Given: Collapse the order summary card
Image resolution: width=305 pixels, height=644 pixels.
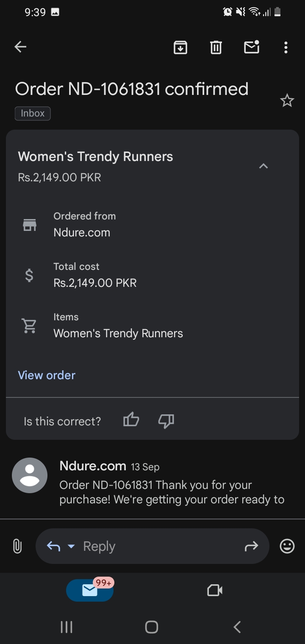Looking at the screenshot, I should pyautogui.click(x=263, y=166).
